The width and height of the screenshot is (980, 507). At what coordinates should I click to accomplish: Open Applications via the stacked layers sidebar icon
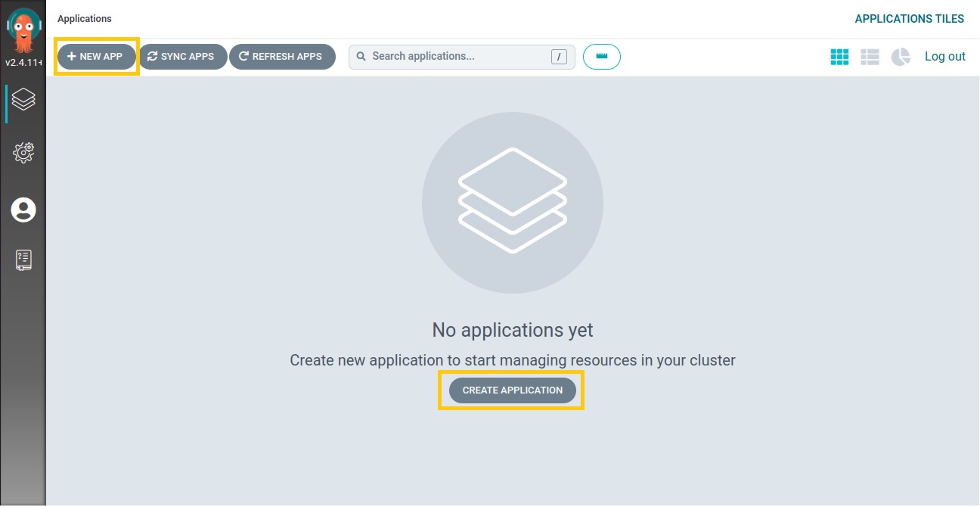coord(23,99)
